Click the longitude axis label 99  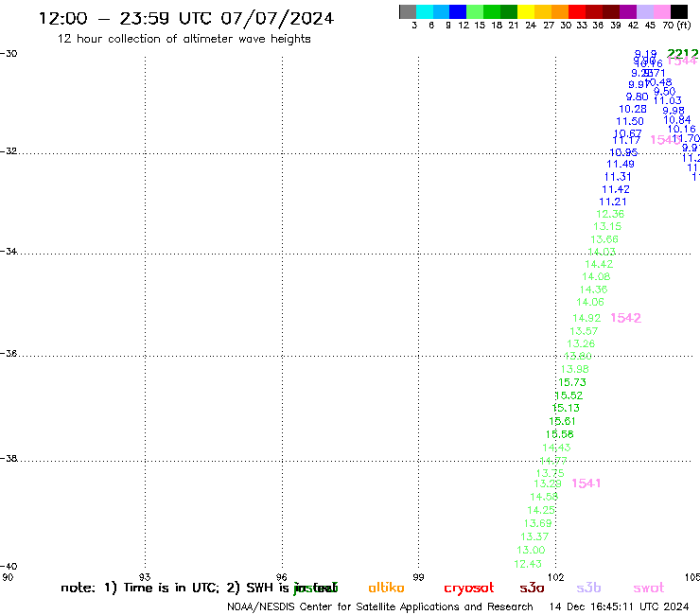click(418, 577)
